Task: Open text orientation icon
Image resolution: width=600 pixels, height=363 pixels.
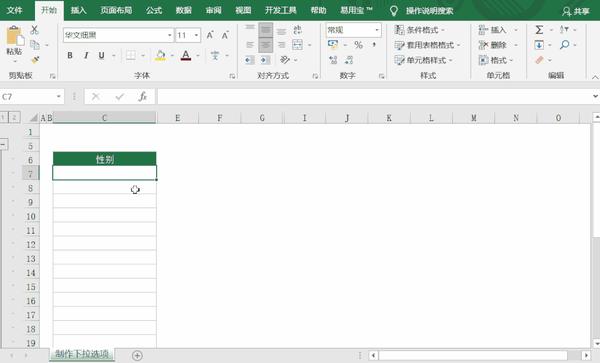Action: point(285,60)
